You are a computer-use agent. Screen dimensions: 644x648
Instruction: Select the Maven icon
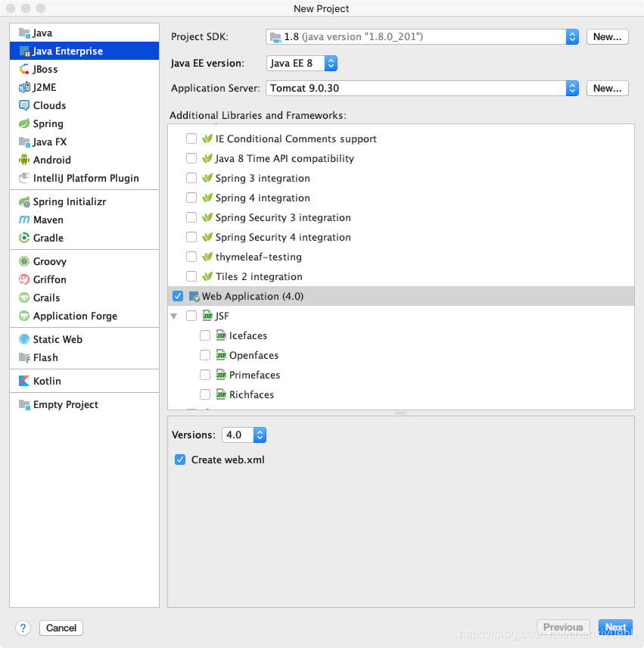[24, 220]
